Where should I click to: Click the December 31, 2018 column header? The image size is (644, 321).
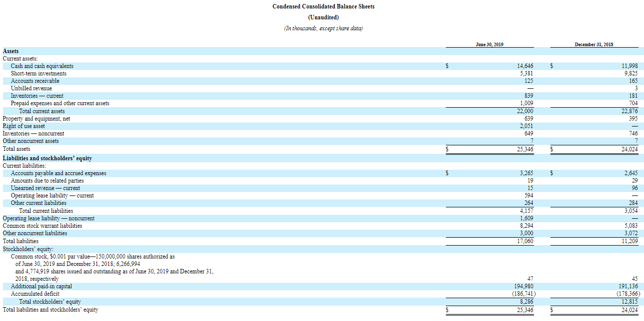[x=593, y=44]
